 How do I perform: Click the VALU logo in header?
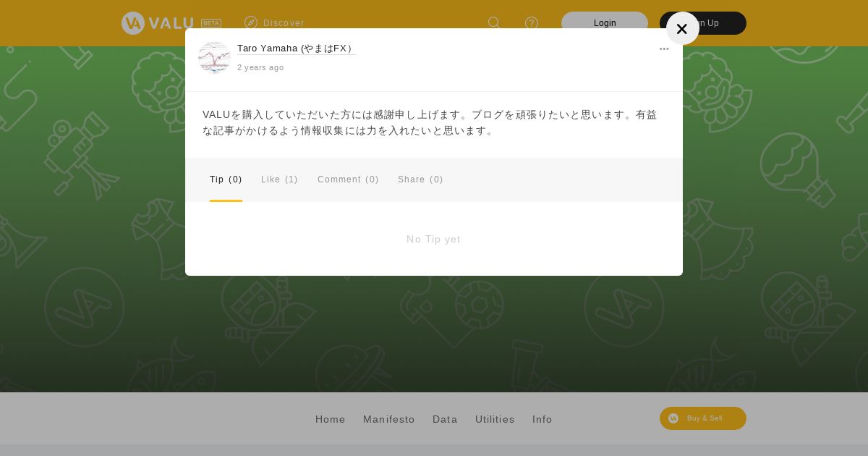pos(158,23)
